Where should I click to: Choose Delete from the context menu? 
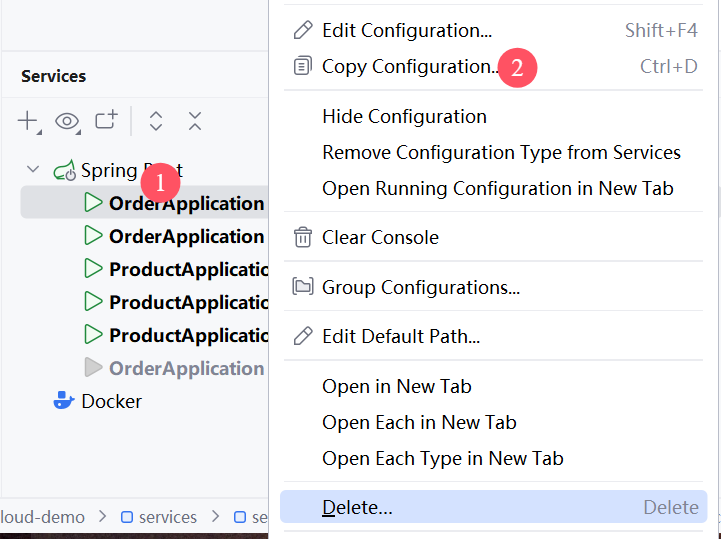tap(357, 507)
